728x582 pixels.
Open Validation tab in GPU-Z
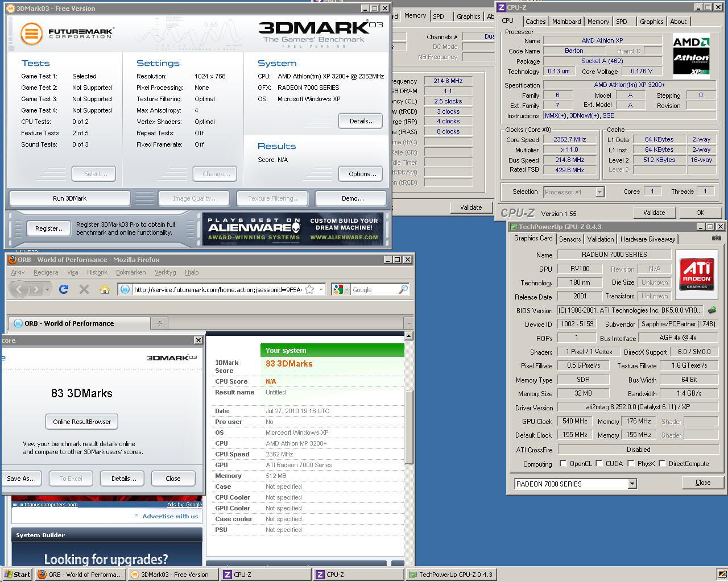[x=600, y=239]
